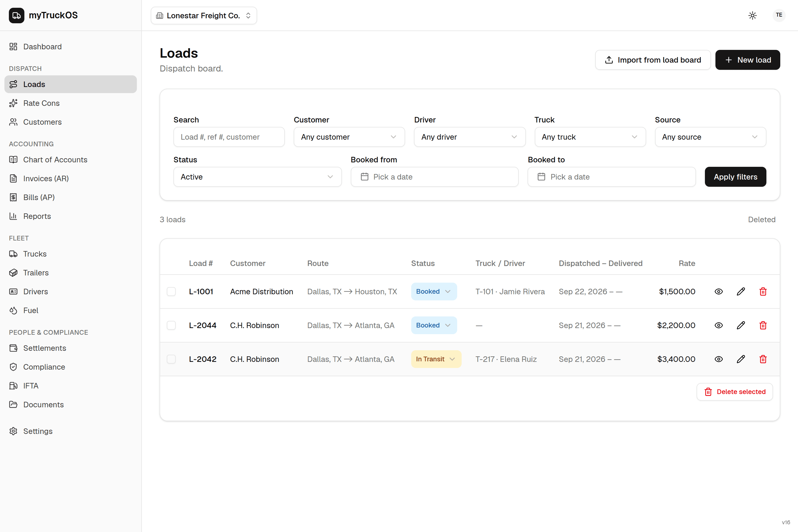
Task: Toggle the light/dark theme sun icon
Action: click(x=752, y=15)
